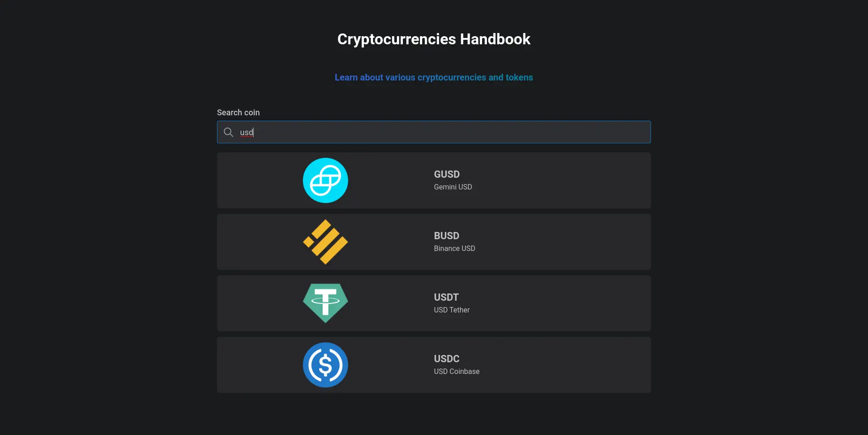Click the USD Coinbase blue logo
Screen dimensions: 868x435
[x=325, y=365]
